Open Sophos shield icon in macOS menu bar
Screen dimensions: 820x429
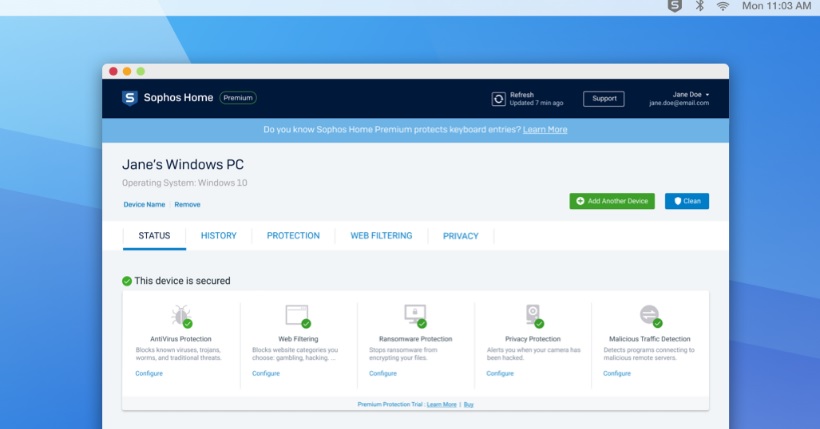675,6
